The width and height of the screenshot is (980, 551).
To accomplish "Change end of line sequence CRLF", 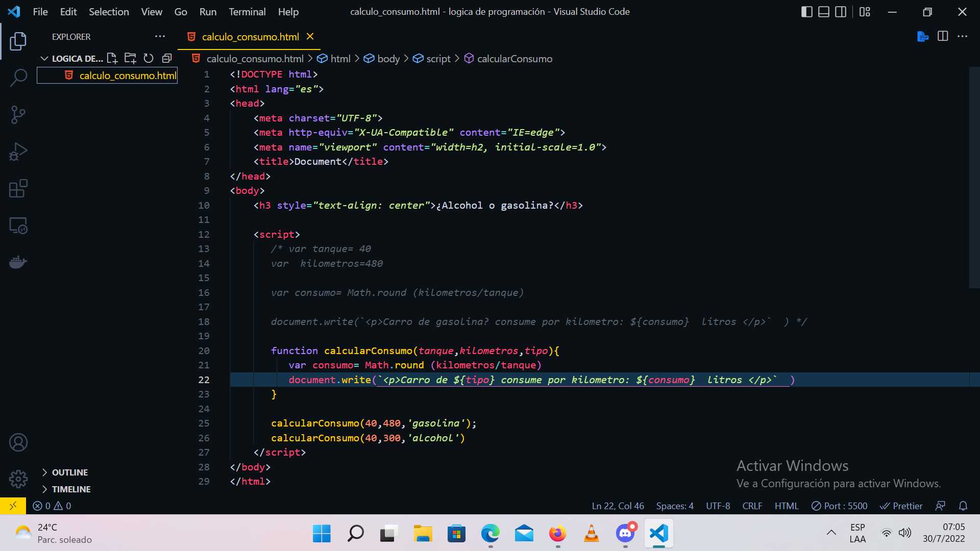I will click(x=752, y=506).
